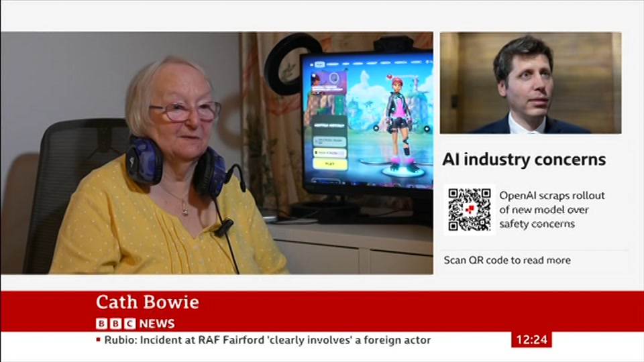Click the red bullet before the ticker headline
Viewport: 644px width, 362px height.
coord(98,340)
